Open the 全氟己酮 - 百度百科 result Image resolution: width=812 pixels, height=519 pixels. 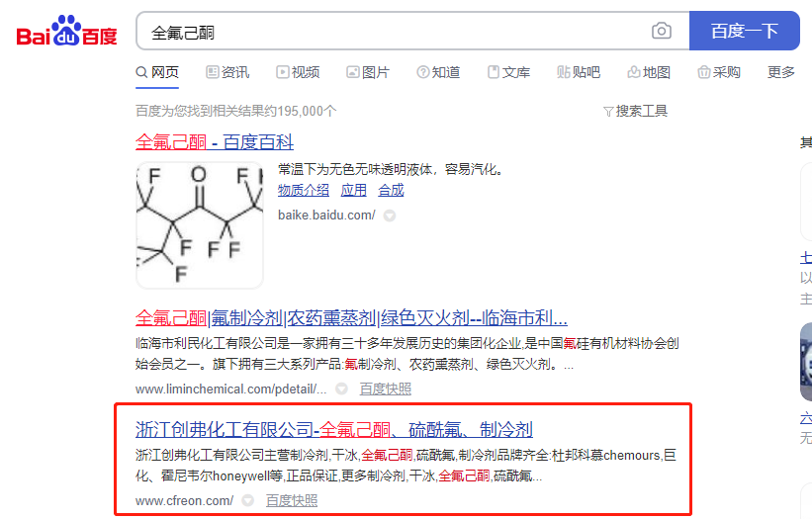click(215, 141)
